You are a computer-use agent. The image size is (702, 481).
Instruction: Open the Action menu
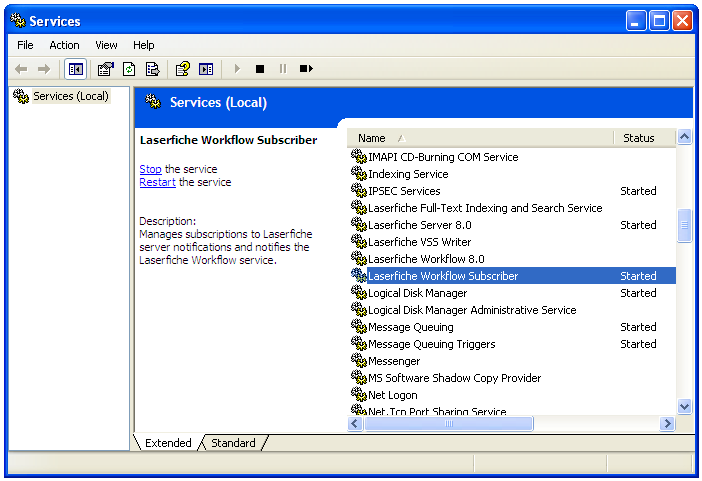[x=64, y=45]
